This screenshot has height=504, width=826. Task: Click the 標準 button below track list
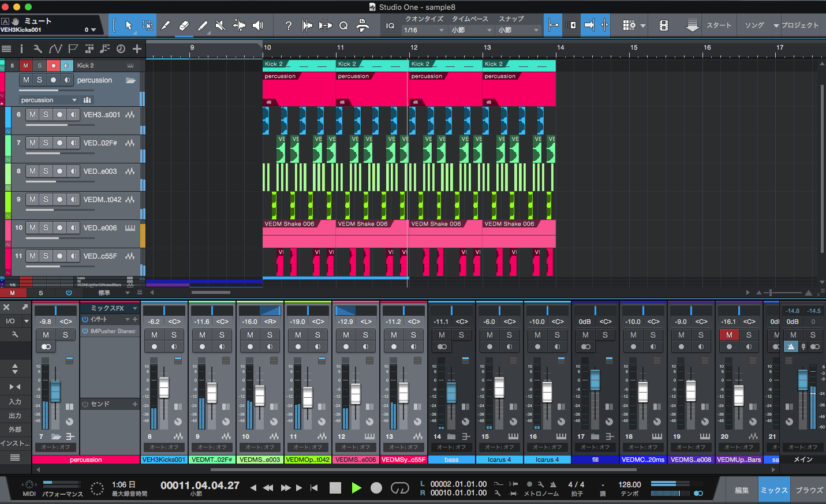(x=104, y=293)
